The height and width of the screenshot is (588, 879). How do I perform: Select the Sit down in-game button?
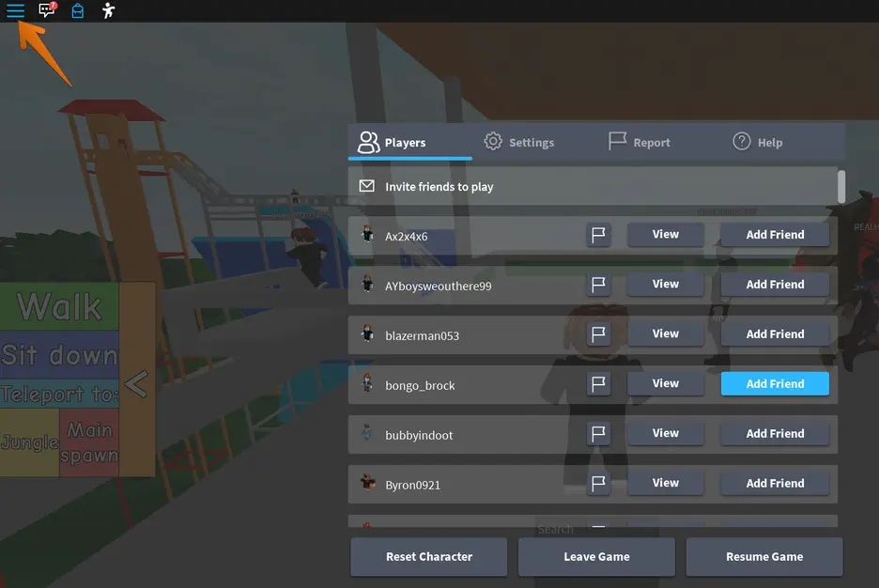[59, 355]
